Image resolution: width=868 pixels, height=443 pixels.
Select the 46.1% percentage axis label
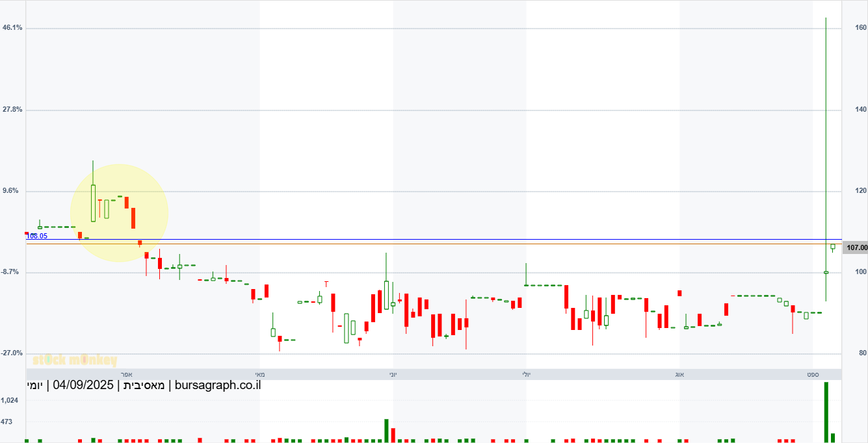[12, 28]
